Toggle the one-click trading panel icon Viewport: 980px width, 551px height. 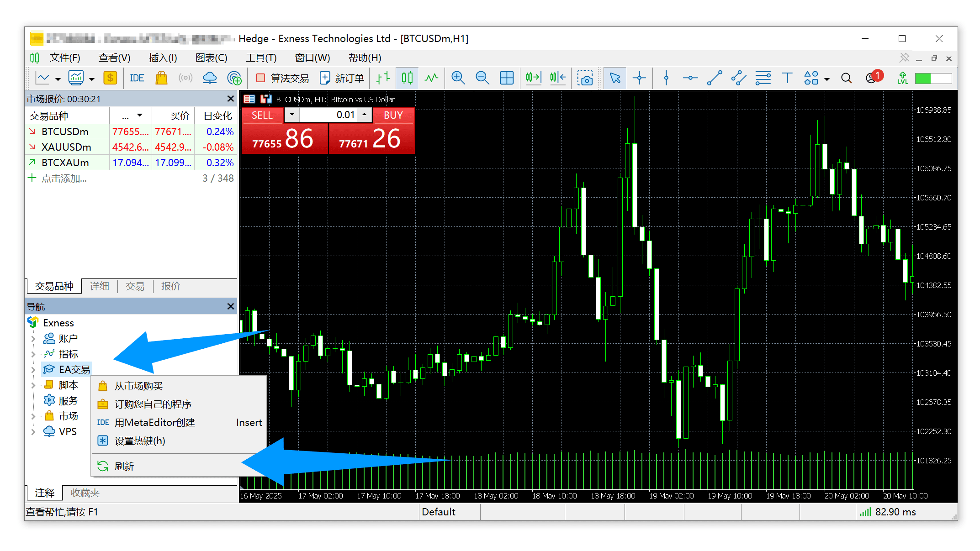(266, 99)
